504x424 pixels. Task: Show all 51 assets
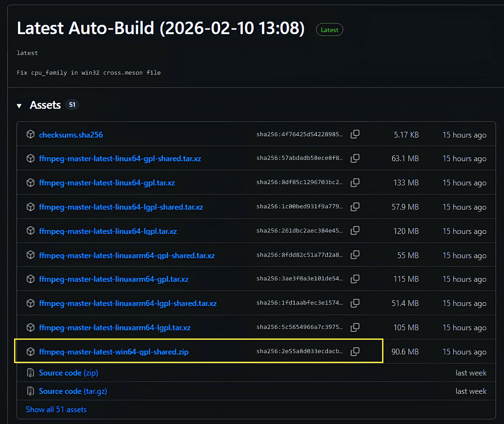click(56, 410)
